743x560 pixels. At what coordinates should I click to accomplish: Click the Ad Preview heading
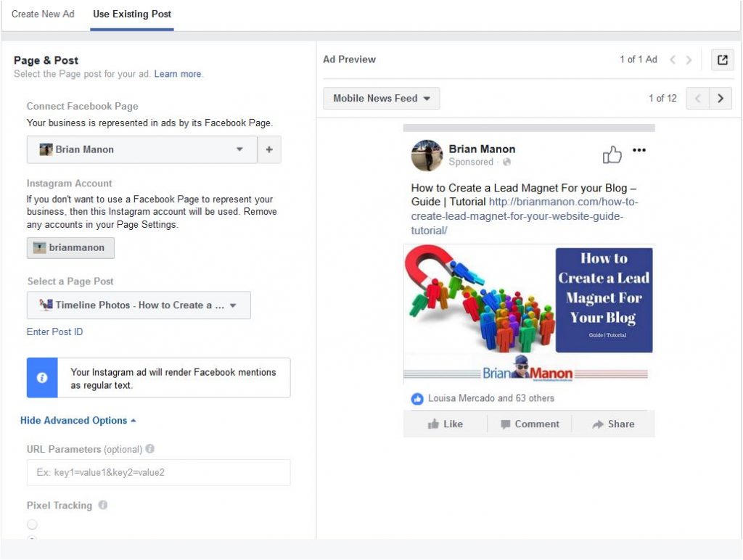(349, 59)
